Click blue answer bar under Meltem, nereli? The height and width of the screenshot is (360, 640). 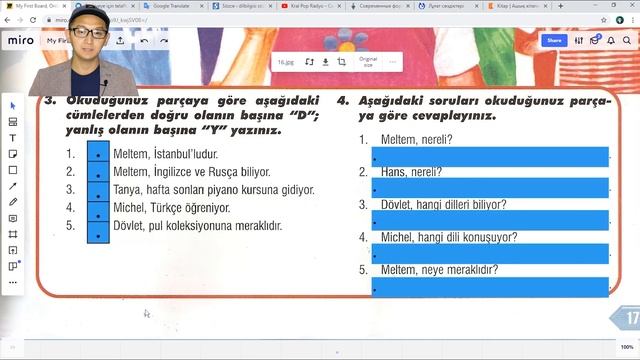point(490,157)
